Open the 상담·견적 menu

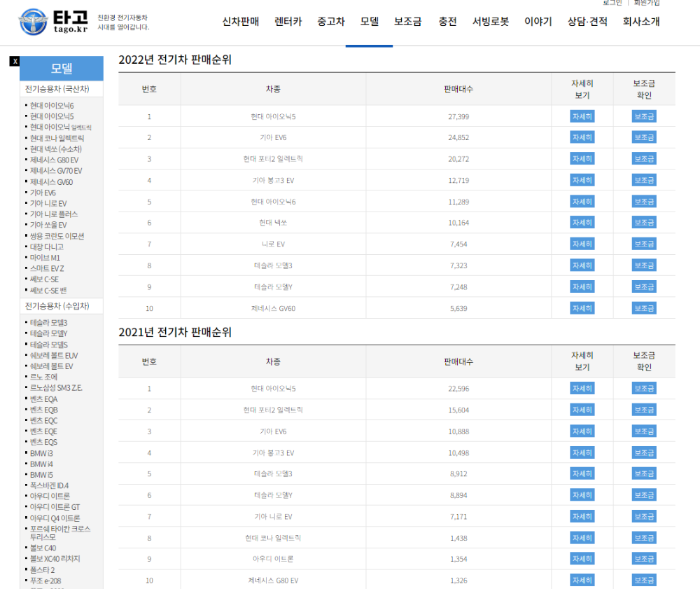[587, 22]
